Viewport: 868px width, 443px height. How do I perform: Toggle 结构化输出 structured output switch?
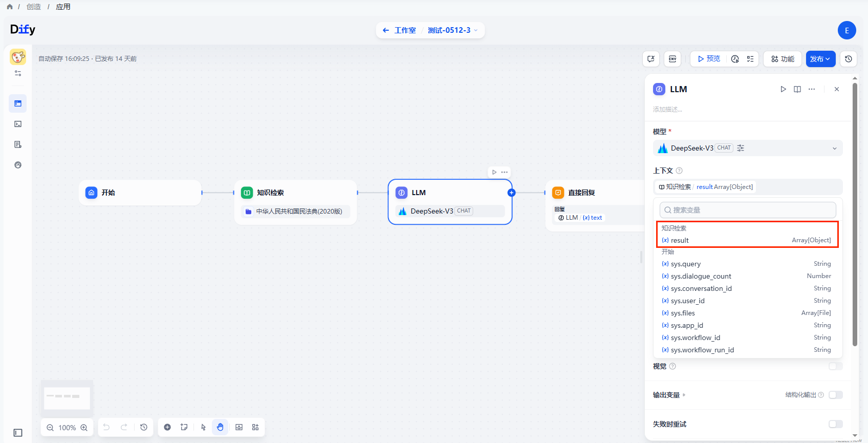click(835, 395)
